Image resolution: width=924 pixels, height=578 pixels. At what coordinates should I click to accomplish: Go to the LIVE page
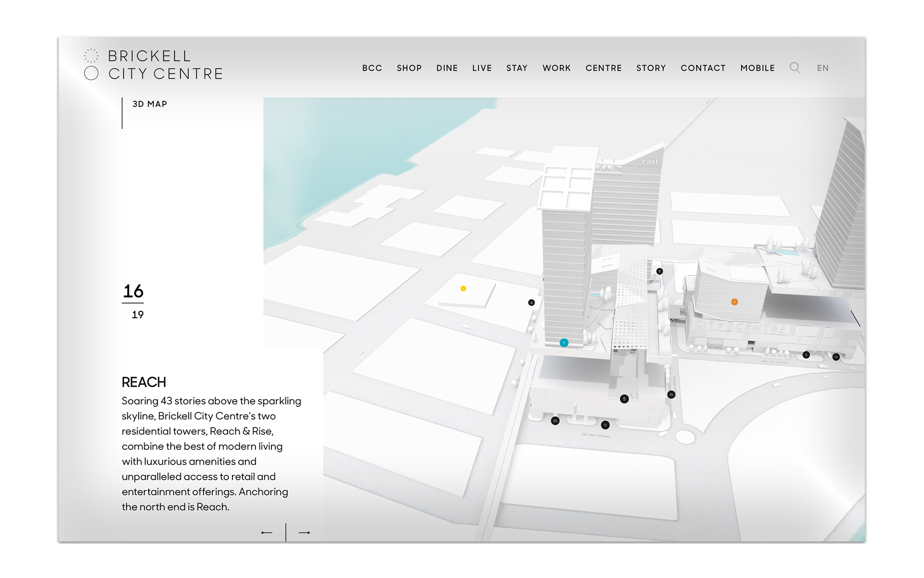click(x=482, y=68)
